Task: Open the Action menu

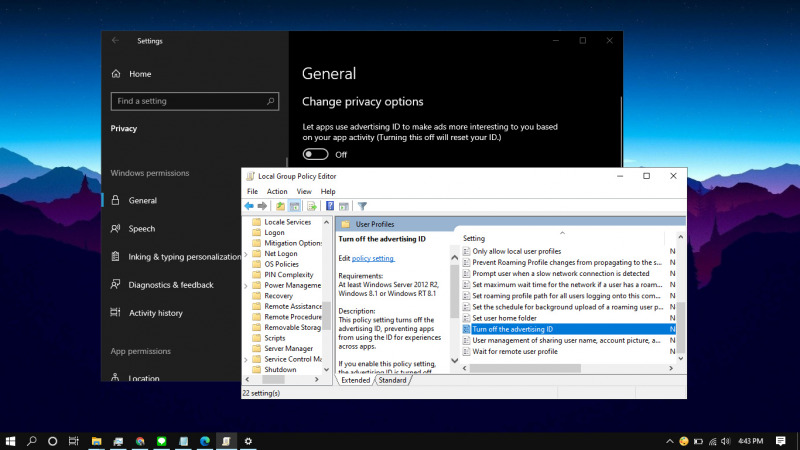Action: pos(277,191)
